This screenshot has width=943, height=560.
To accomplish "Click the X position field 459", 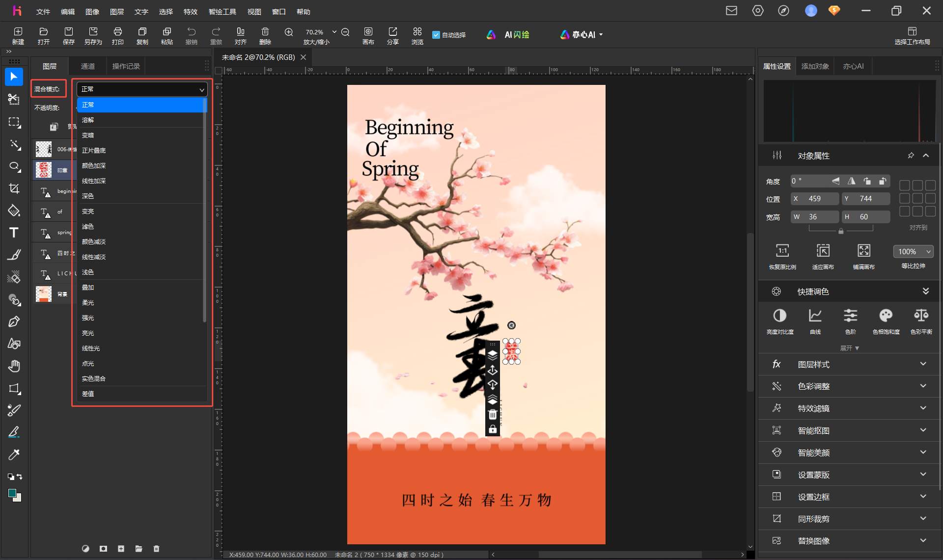I will [x=815, y=199].
